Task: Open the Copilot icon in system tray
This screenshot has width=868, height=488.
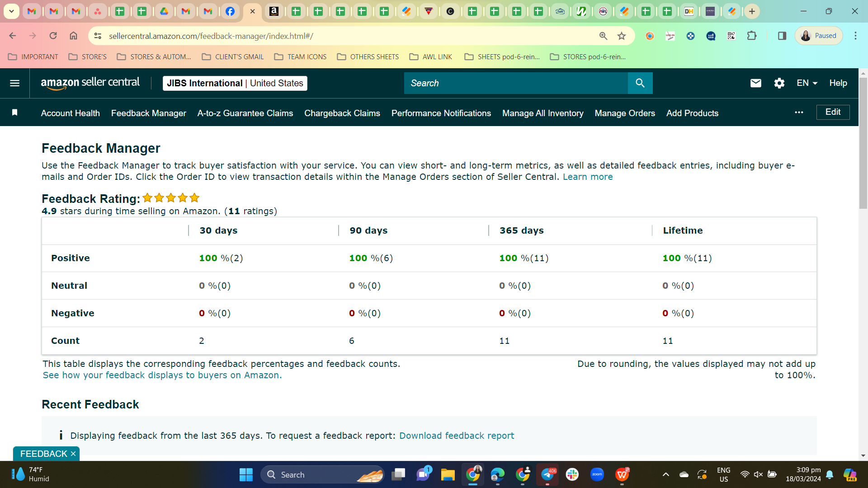Action: point(850,474)
